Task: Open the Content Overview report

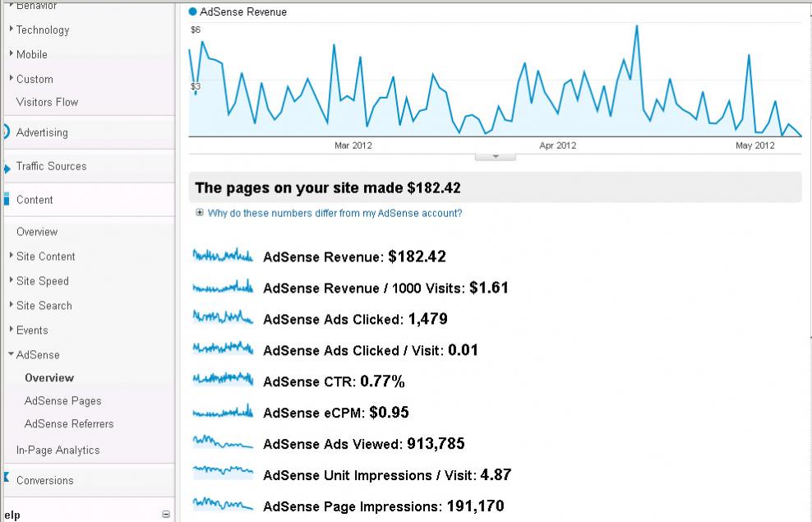Action: point(37,232)
